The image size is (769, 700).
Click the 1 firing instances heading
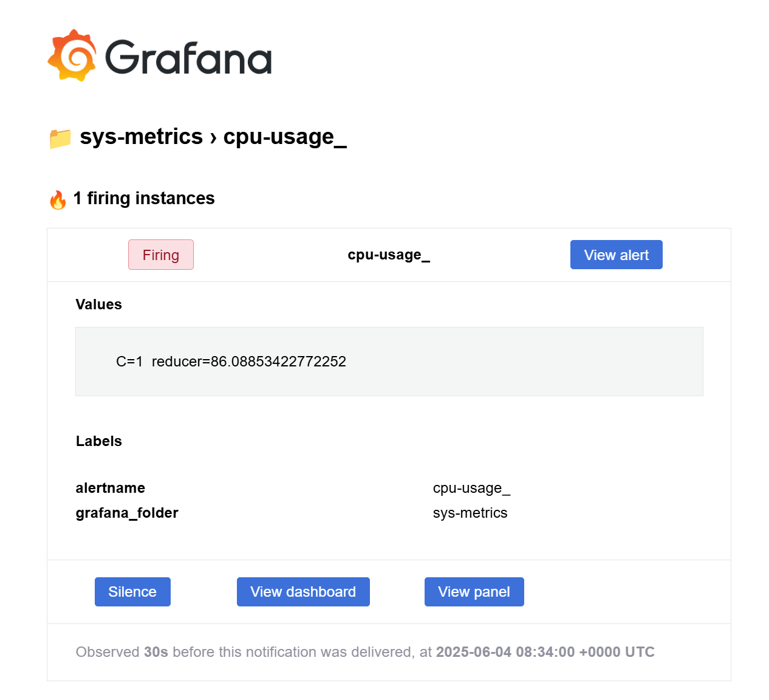(144, 198)
